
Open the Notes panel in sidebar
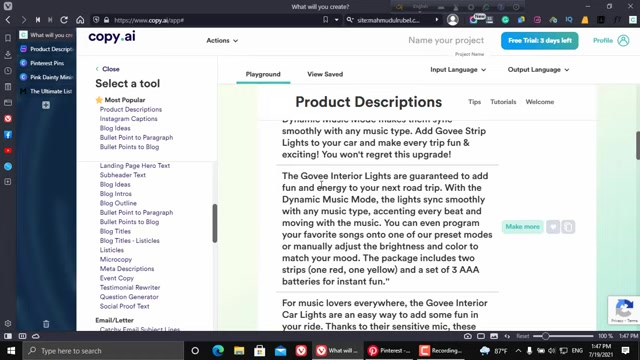(x=8, y=87)
